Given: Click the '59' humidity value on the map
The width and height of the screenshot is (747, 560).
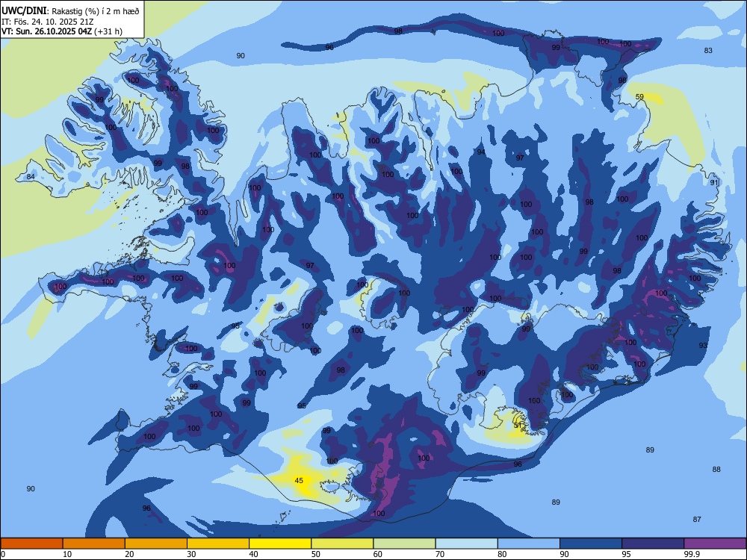Looking at the screenshot, I should (639, 96).
